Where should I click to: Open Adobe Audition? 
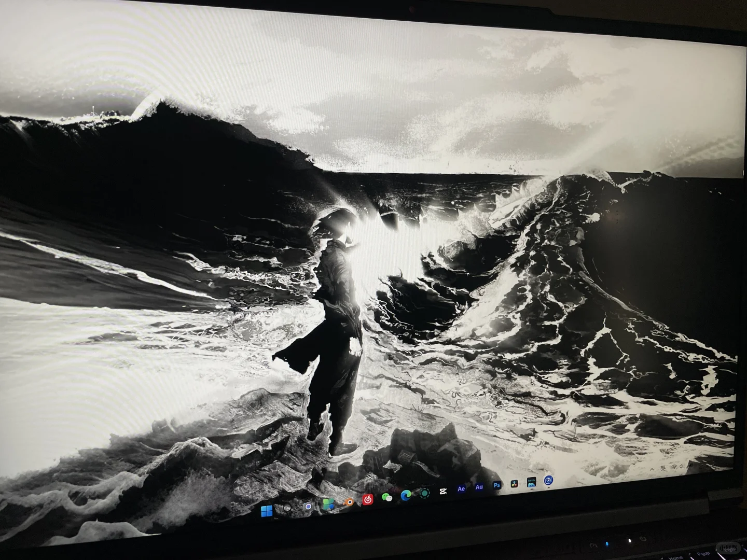[x=479, y=487]
